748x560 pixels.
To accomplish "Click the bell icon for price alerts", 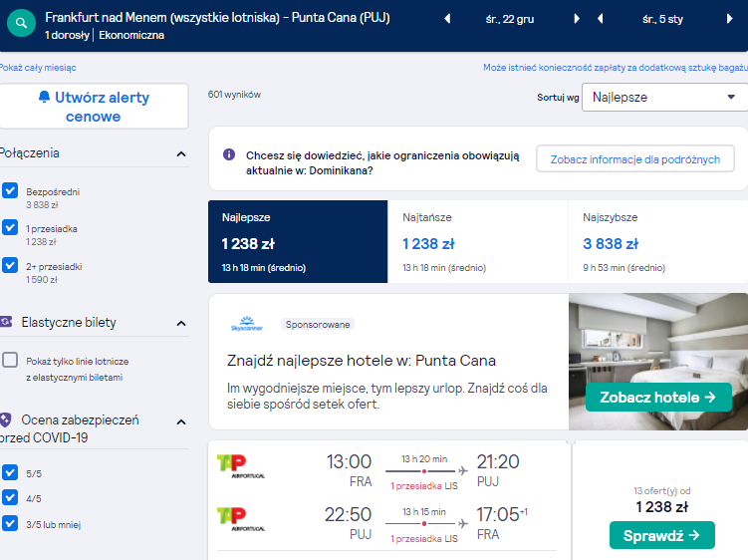I will tap(44, 97).
